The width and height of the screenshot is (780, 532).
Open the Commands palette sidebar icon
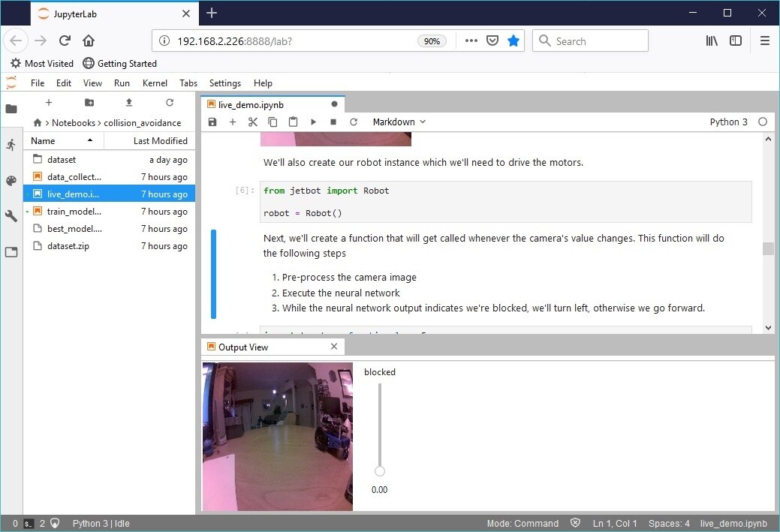11,181
